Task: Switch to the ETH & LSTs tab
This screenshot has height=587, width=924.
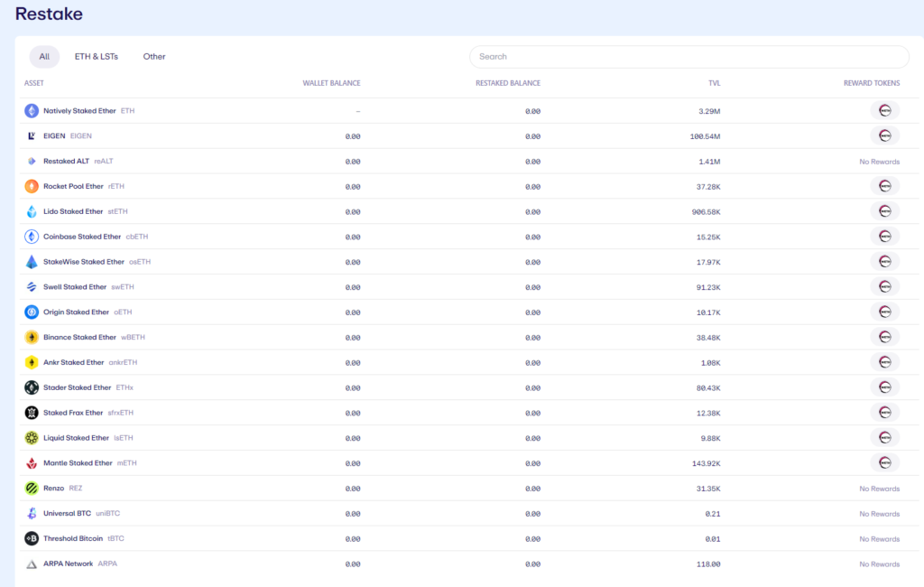Action: (96, 57)
